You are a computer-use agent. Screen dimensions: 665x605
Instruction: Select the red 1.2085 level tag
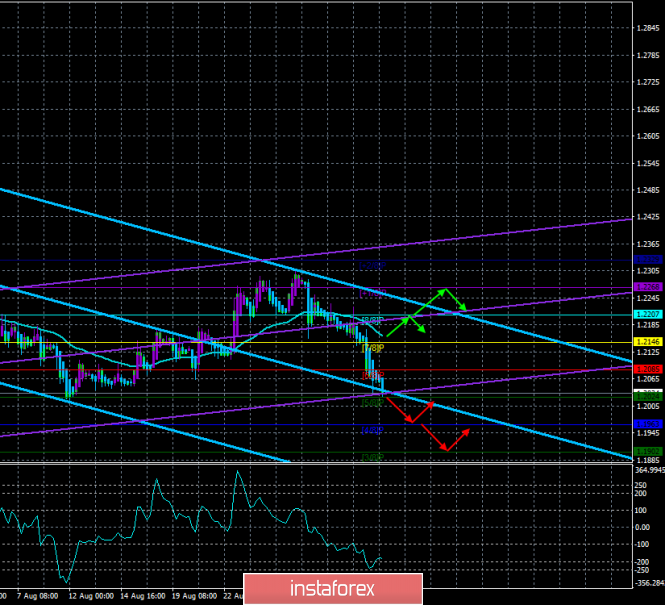pyautogui.click(x=648, y=369)
